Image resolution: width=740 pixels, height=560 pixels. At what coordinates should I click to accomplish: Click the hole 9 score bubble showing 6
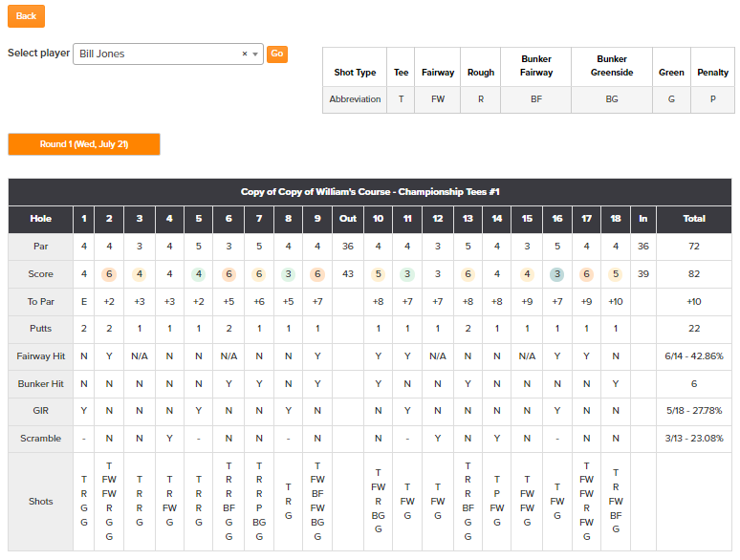coord(317,274)
